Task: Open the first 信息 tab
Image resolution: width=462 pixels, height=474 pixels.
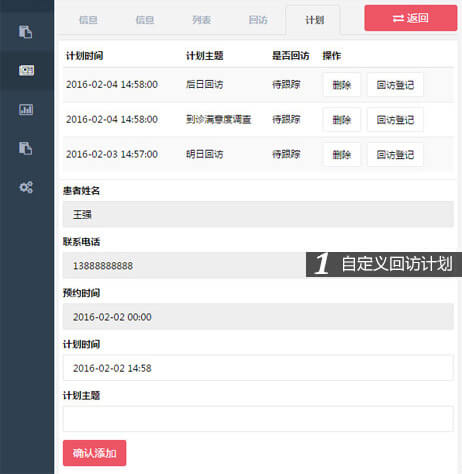Action: (88, 20)
